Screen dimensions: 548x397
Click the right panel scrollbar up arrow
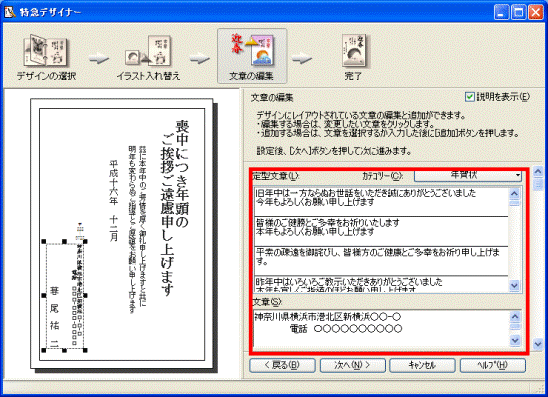coord(538,172)
